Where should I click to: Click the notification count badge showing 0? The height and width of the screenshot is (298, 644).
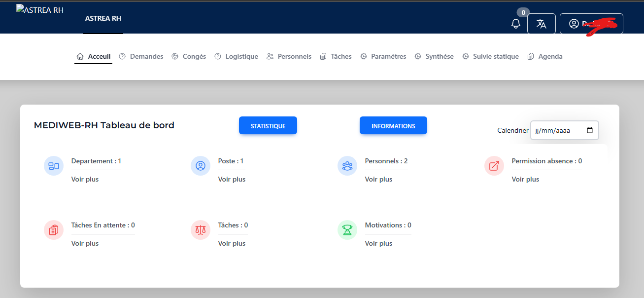click(523, 12)
